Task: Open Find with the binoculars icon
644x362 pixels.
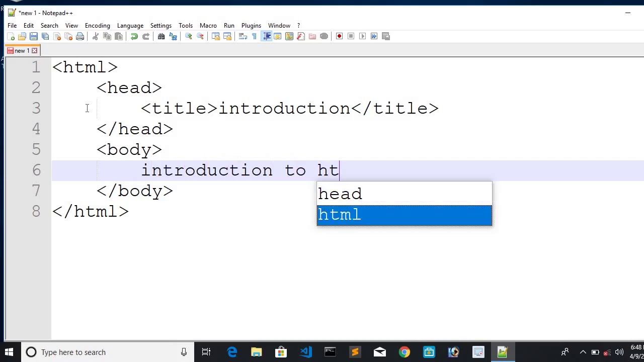Action: 162,36
